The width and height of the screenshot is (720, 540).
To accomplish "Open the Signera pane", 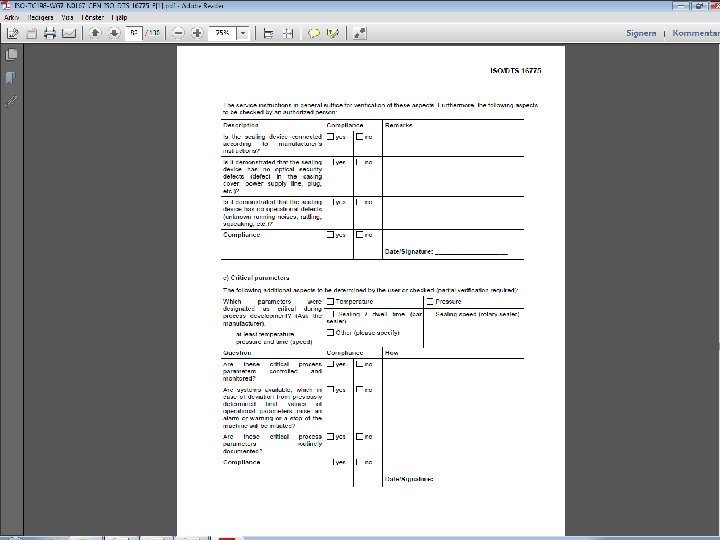I will point(641,33).
